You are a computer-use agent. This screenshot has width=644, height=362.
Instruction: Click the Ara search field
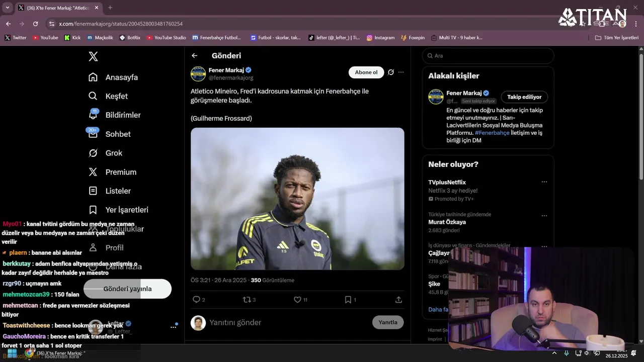click(488, 56)
